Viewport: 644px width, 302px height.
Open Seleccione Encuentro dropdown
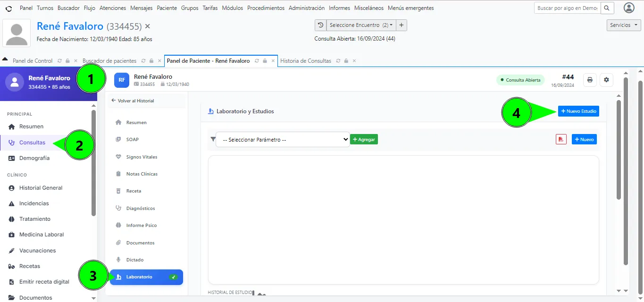point(361,25)
